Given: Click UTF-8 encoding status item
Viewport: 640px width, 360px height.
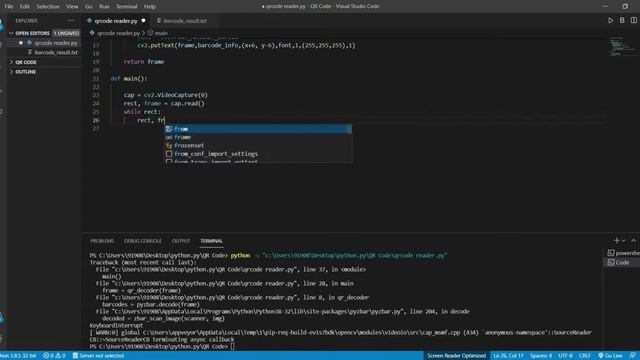Looking at the screenshot, I should pyautogui.click(x=565, y=356).
